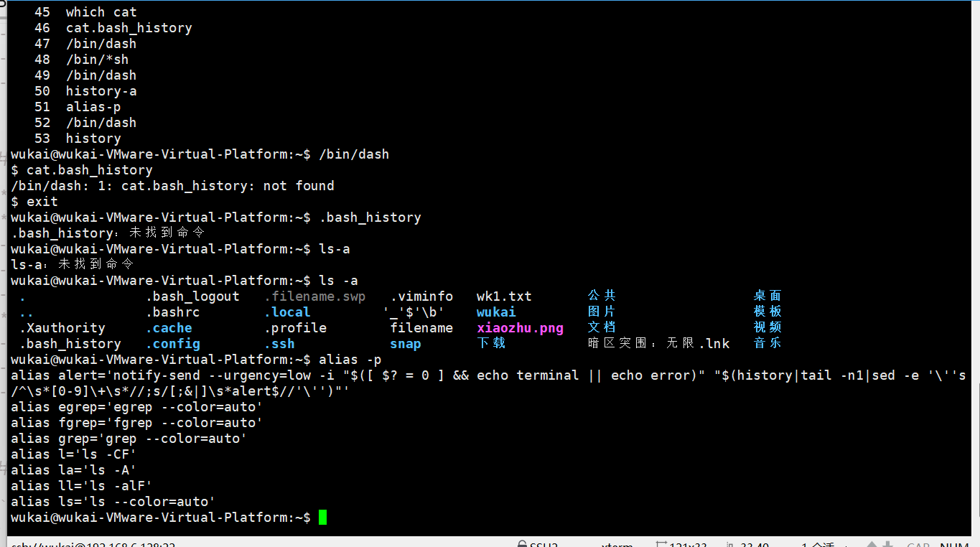This screenshot has width=980, height=547.
Task: Click the 'alias alert=' notify-send line
Action: [x=488, y=383]
